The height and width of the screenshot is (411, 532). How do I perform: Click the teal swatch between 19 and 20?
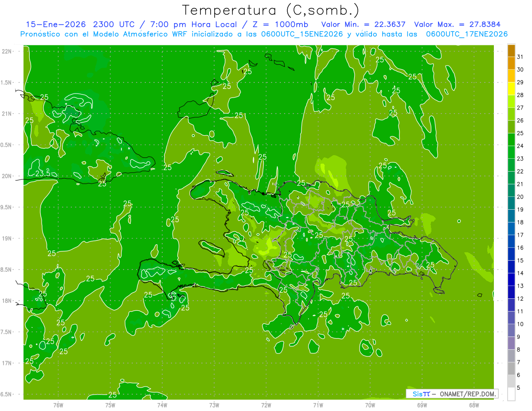511,203
